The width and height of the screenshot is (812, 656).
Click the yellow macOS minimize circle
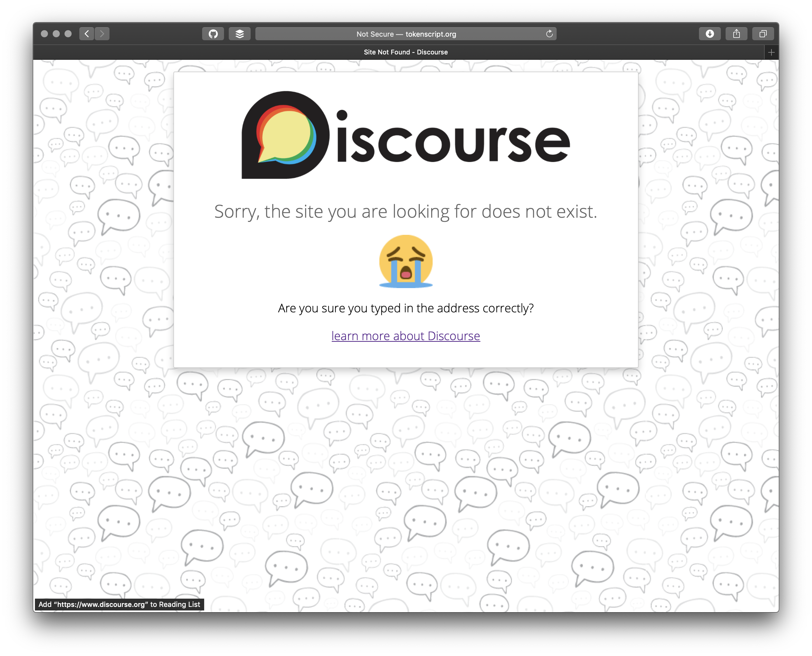56,34
